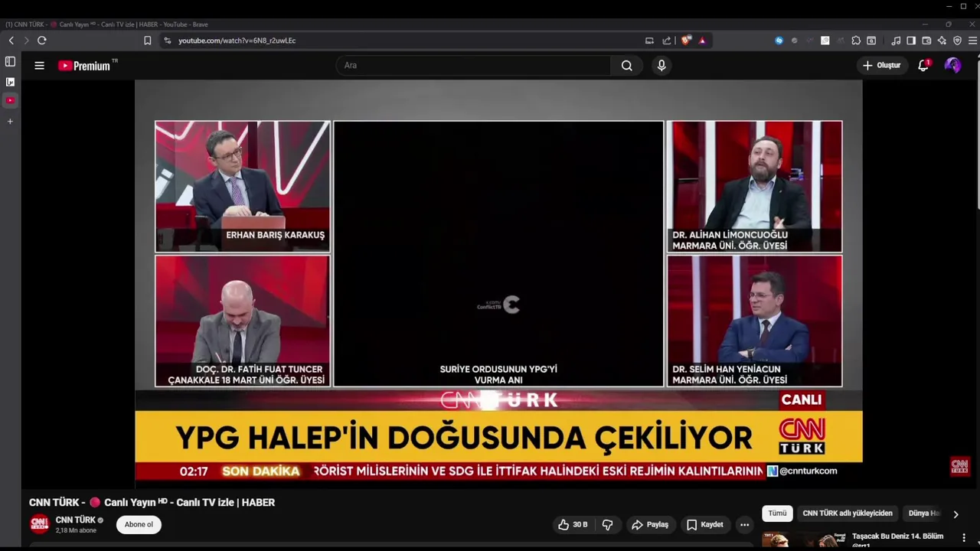
Task: Click the magnifier search button
Action: point(627,65)
